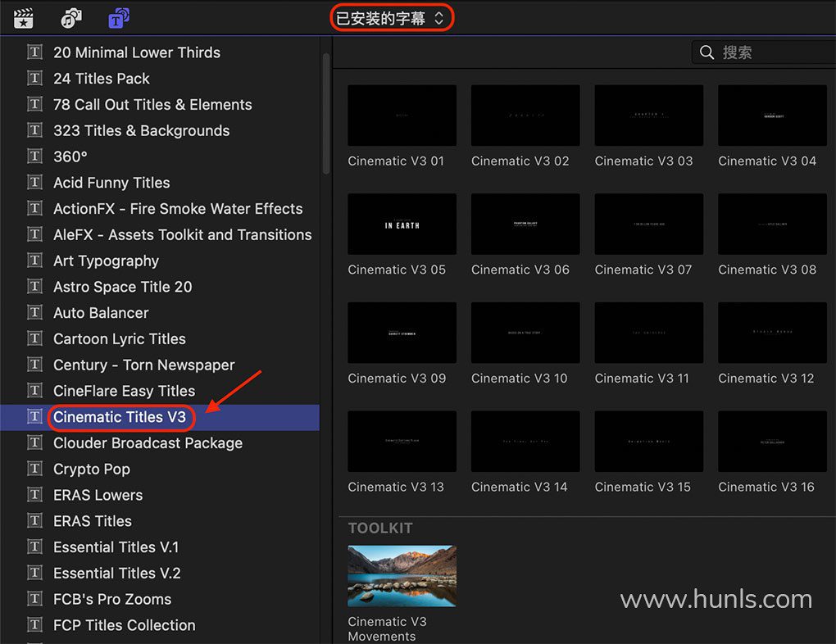
Task: Select FCP Titles Collection category
Action: click(125, 625)
